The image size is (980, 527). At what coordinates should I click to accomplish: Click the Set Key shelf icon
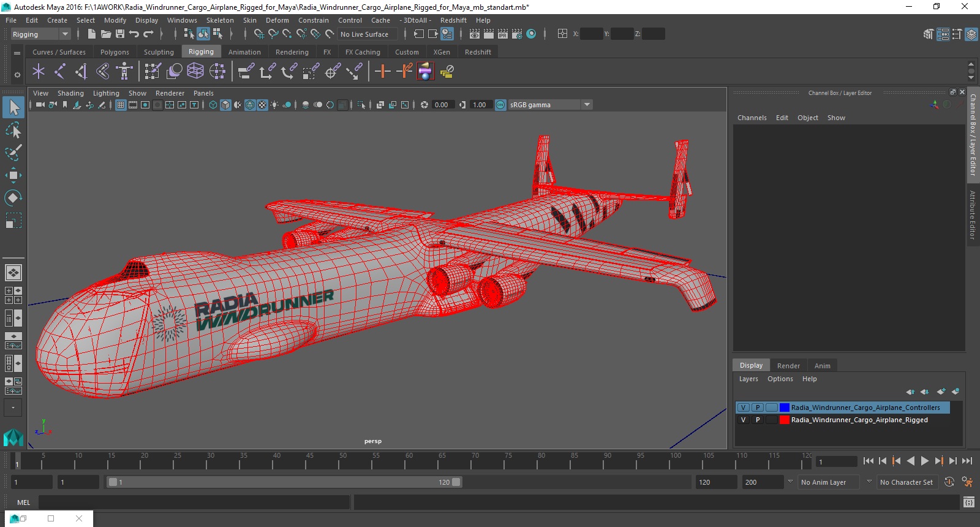tap(383, 72)
